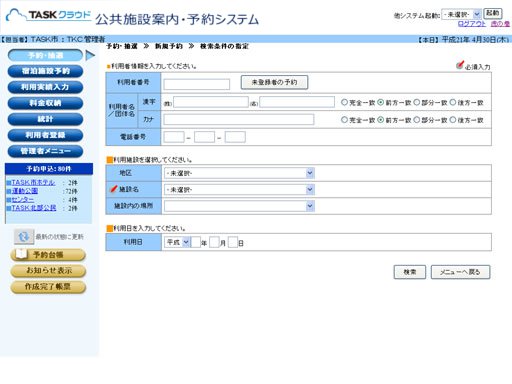Click the 漢字 surname (姓) input field
This screenshot has width=512, height=384.
pos(211,102)
